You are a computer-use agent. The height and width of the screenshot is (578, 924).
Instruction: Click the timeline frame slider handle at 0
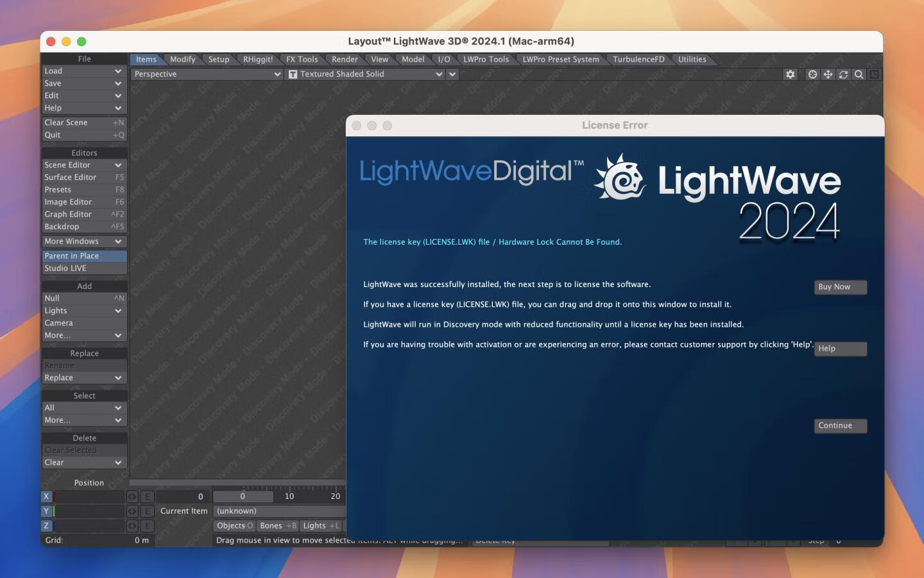(243, 496)
